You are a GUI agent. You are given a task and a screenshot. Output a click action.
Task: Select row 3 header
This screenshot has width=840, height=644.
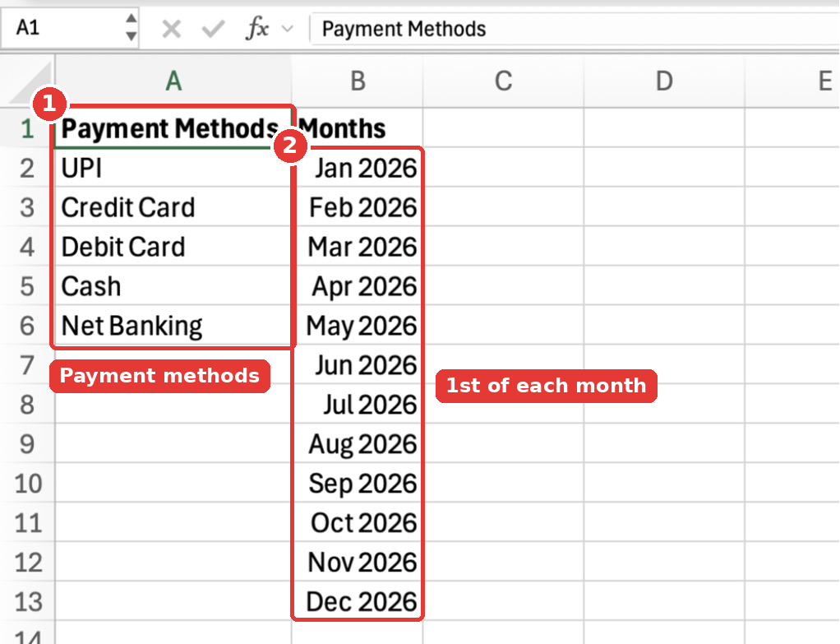pos(27,207)
